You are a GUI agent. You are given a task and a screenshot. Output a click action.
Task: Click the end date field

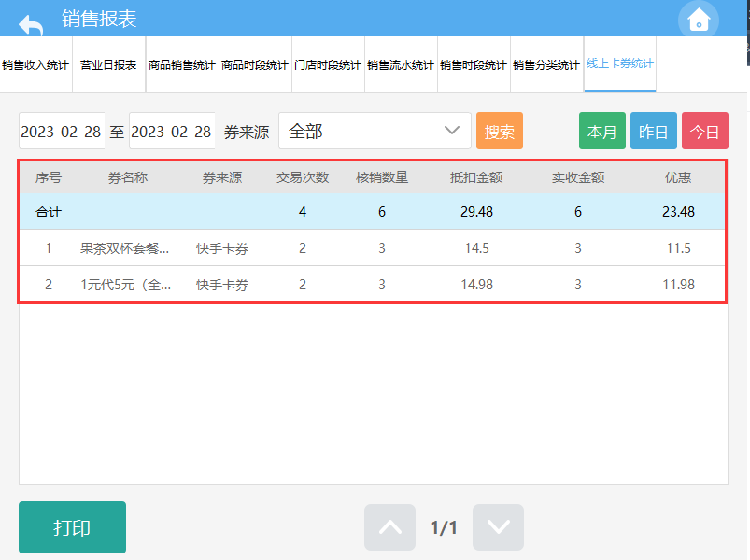[x=172, y=132]
